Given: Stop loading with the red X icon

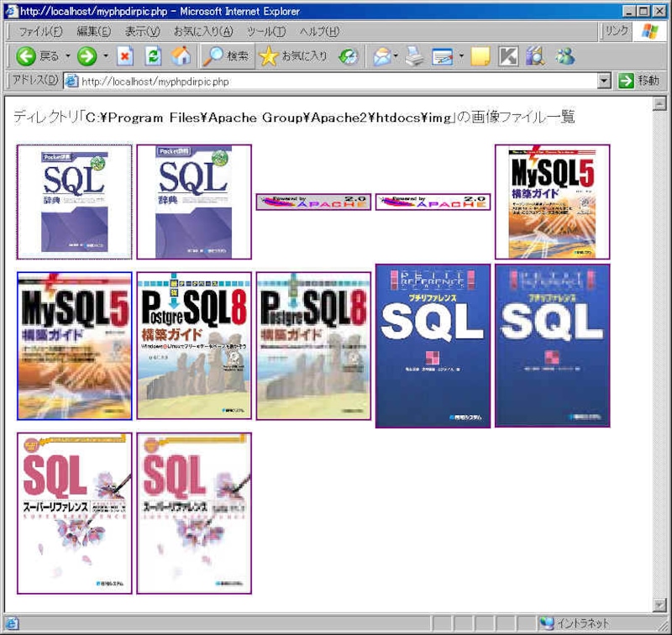Looking at the screenshot, I should [125, 56].
